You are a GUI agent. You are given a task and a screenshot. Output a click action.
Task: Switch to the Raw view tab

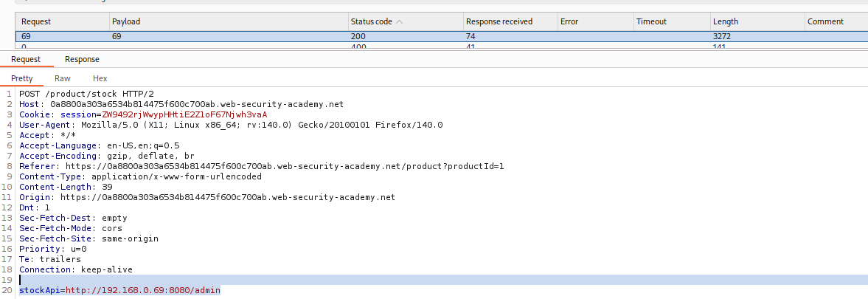click(63, 78)
